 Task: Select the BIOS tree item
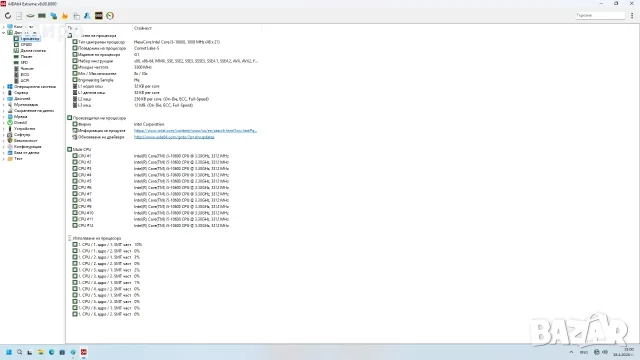(25, 75)
